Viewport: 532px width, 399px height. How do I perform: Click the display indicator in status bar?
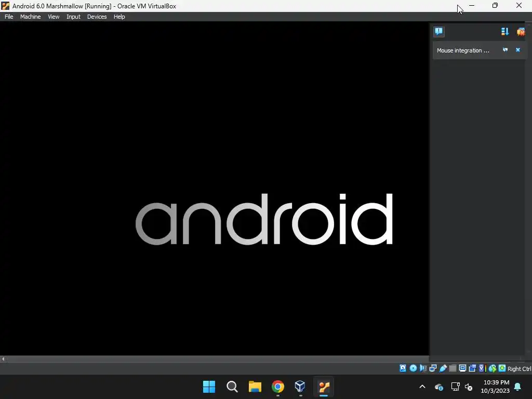462,368
